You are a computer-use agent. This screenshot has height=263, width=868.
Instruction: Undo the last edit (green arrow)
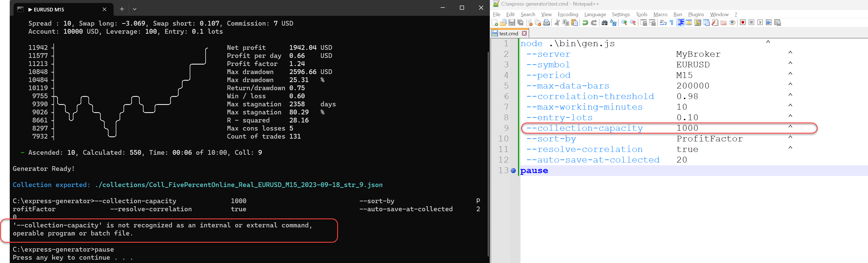585,23
